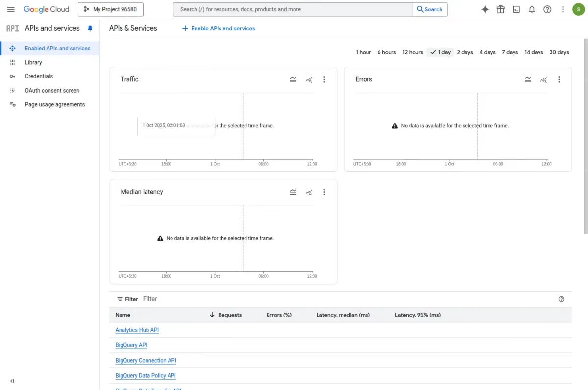Choose the 7 days time range

pyautogui.click(x=510, y=52)
